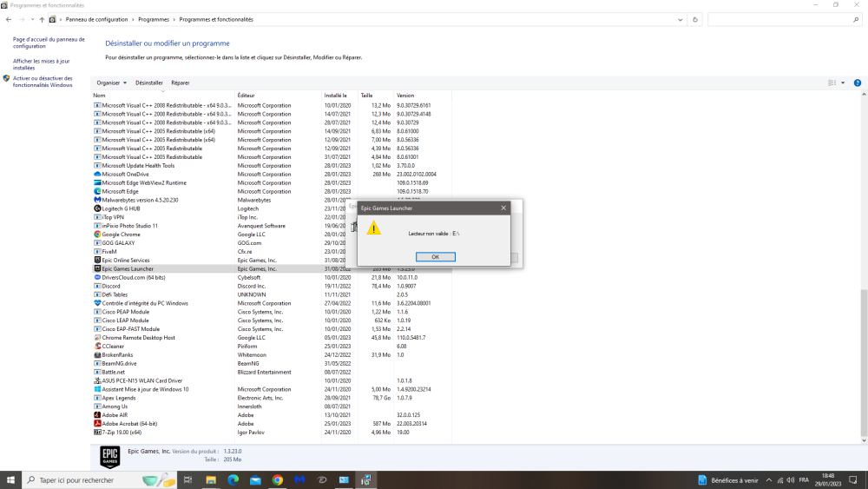Select the Battle.net row

(271, 372)
